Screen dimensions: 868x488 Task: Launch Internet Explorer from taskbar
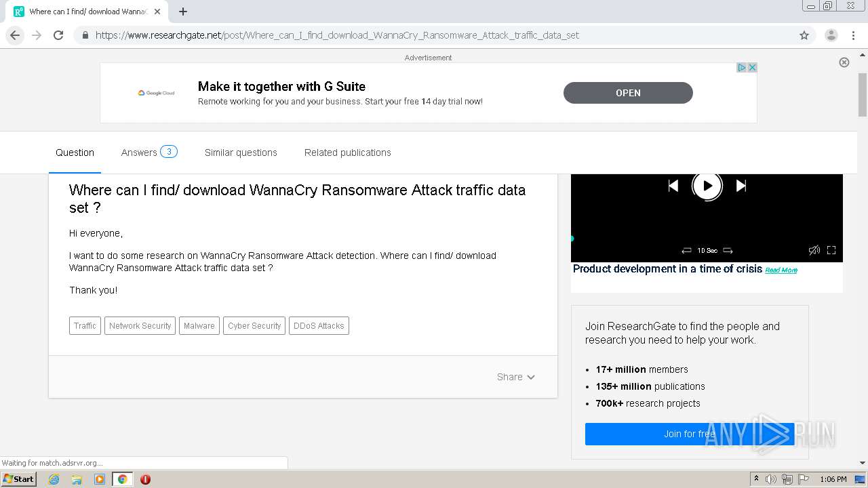[x=54, y=479]
